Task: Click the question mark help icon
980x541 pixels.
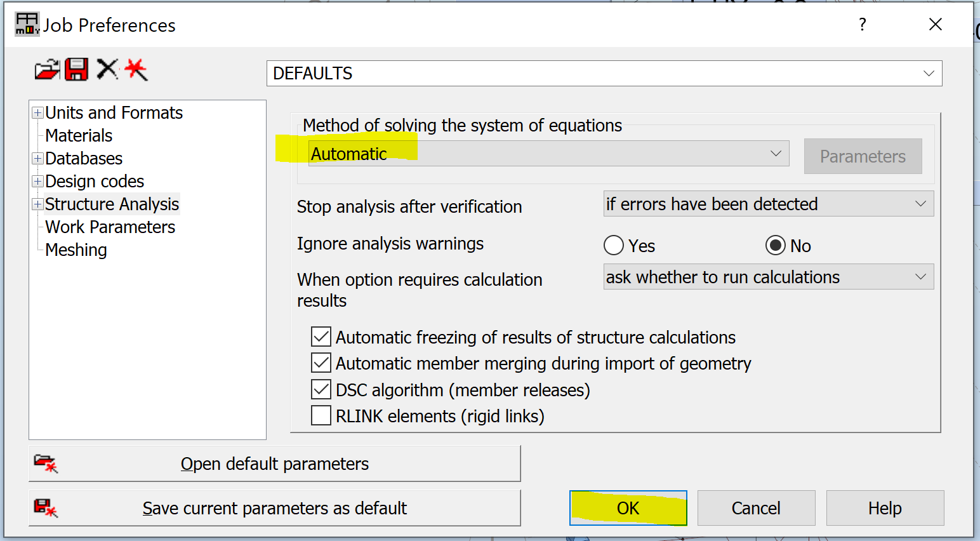Action: click(x=862, y=25)
